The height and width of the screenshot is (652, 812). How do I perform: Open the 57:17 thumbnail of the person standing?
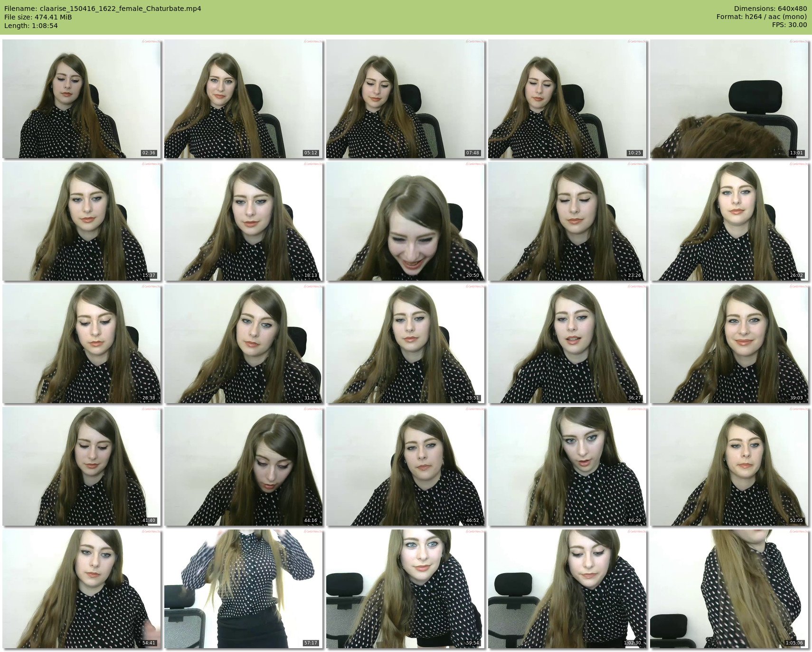[x=244, y=589]
